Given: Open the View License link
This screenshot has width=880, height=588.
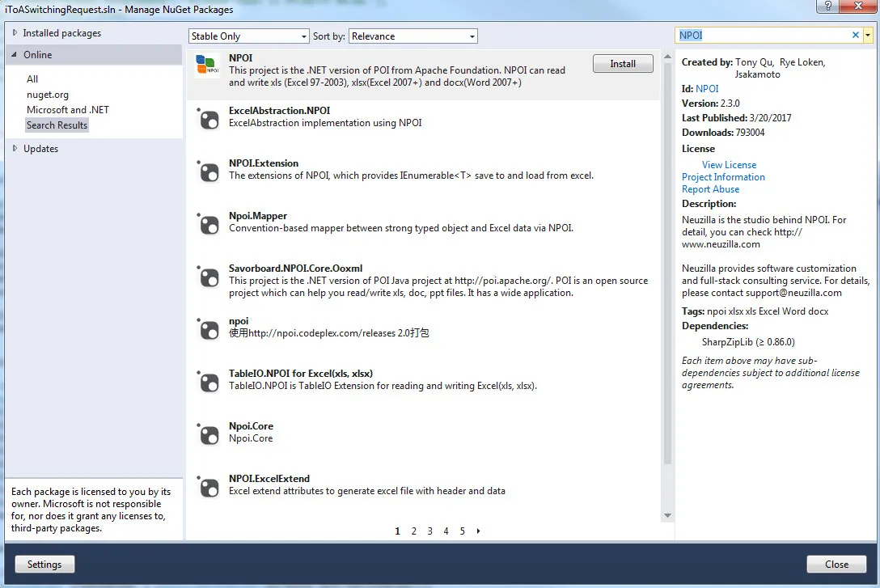Looking at the screenshot, I should 729,164.
